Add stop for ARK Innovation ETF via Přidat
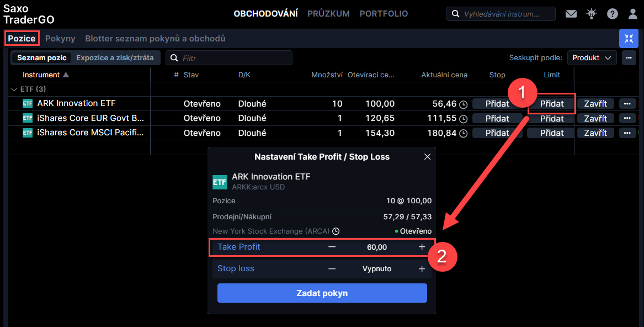The image size is (644, 327). [x=497, y=104]
